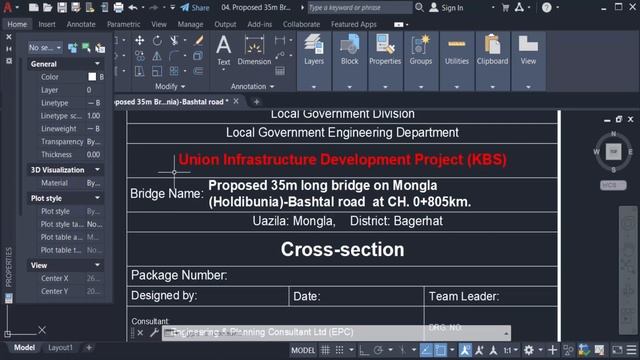This screenshot has height=360, width=640.
Task: Click the ViewCube TOP face
Action: [x=613, y=152]
